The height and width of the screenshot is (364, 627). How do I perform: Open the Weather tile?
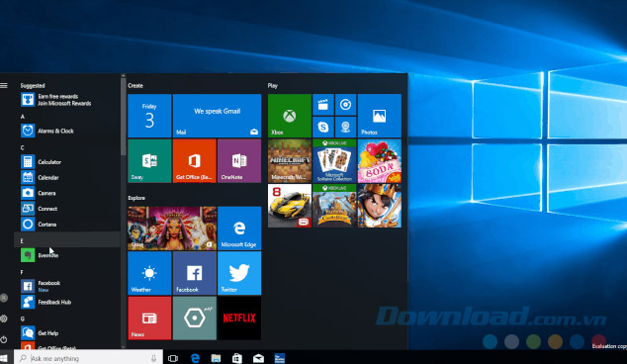point(149,273)
